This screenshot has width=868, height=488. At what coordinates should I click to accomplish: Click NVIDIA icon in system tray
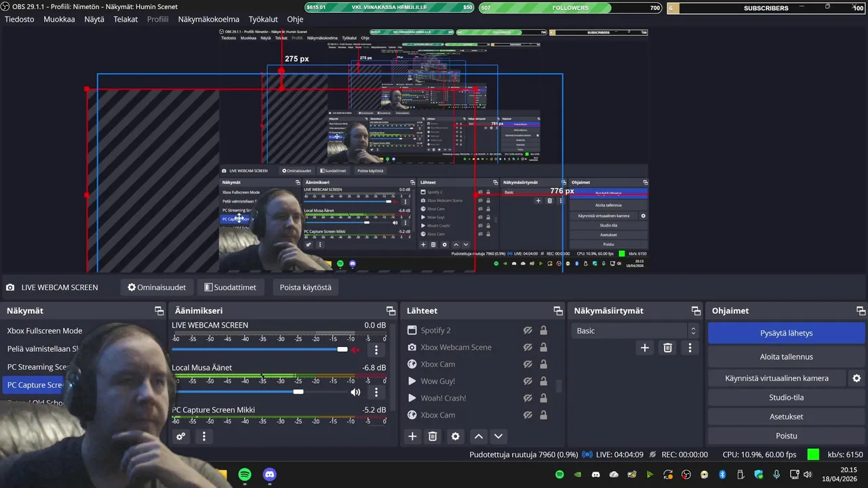(x=578, y=474)
